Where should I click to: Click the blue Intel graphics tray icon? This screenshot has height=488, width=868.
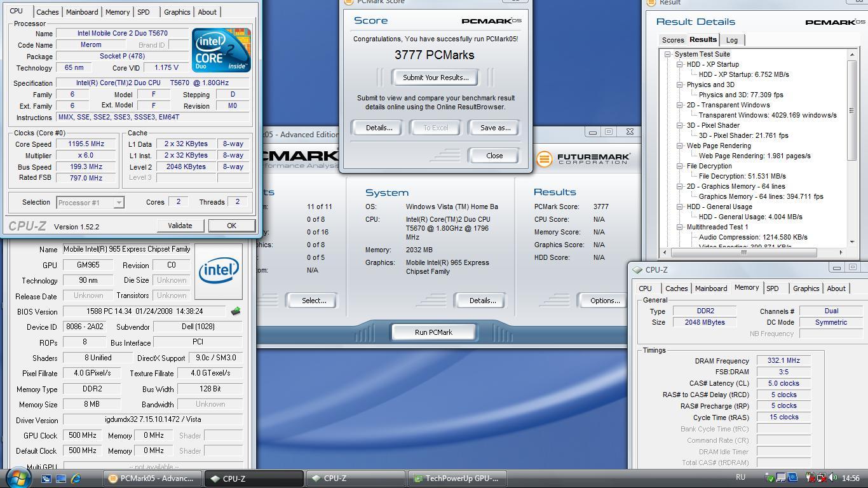click(792, 478)
